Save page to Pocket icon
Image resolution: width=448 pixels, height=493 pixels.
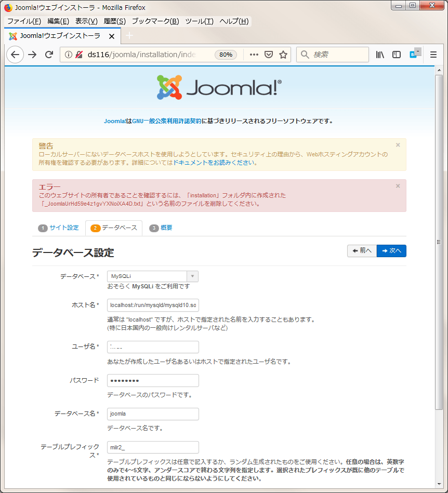(x=268, y=55)
